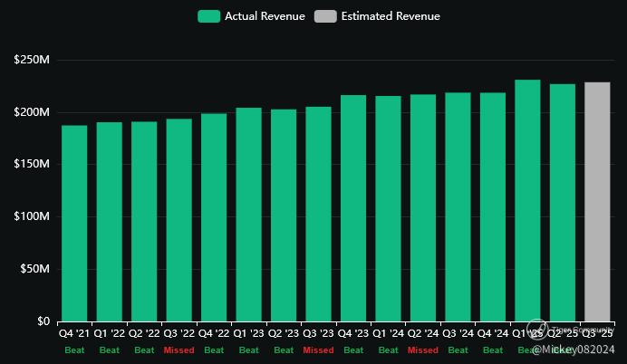Click the Beat label under Q1 '24

tap(389, 350)
